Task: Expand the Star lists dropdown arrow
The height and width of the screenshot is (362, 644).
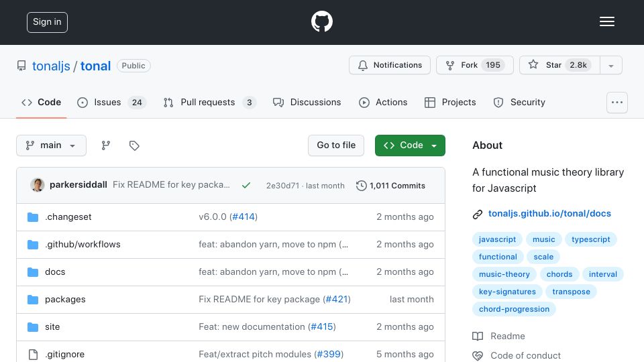Action: [610, 66]
